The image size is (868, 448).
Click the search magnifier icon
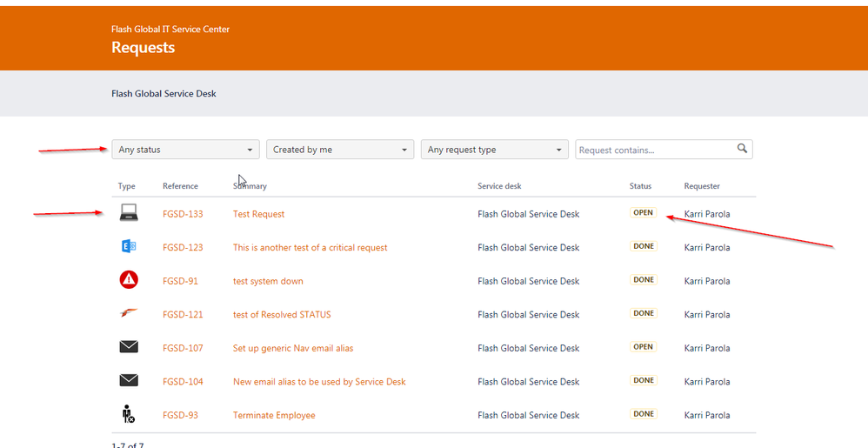(x=742, y=149)
